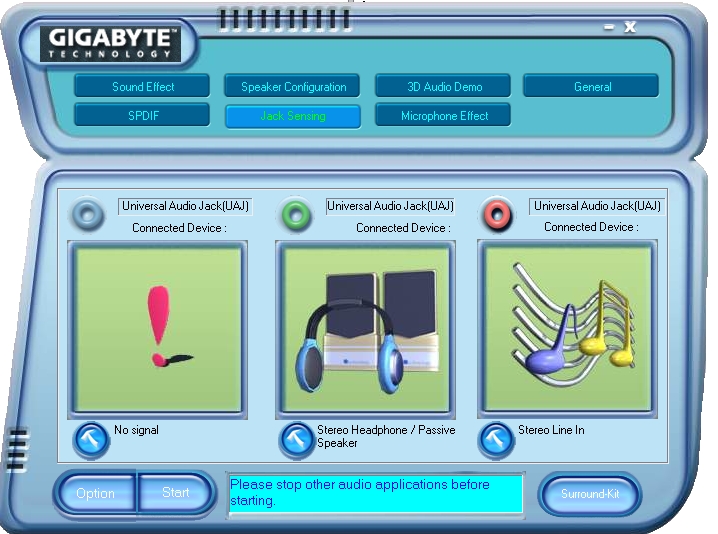
Task: Click the headphone and speakers device image
Action: [x=365, y=329]
